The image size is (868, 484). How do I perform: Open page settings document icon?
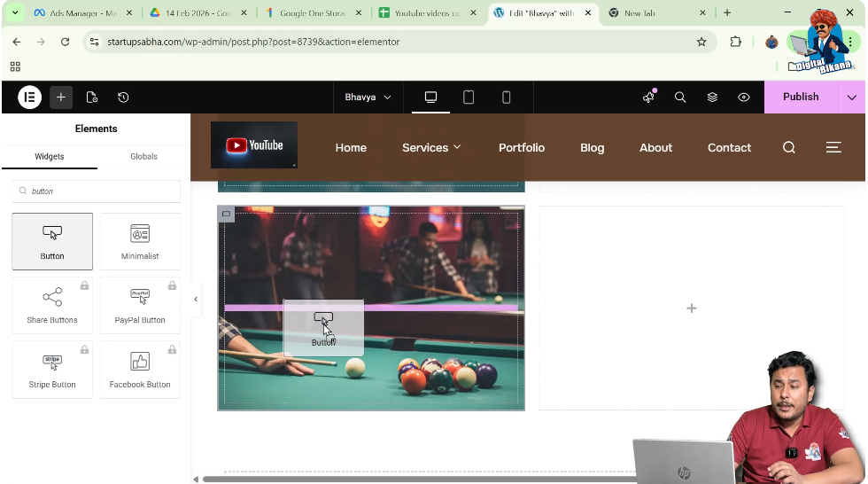coord(92,98)
